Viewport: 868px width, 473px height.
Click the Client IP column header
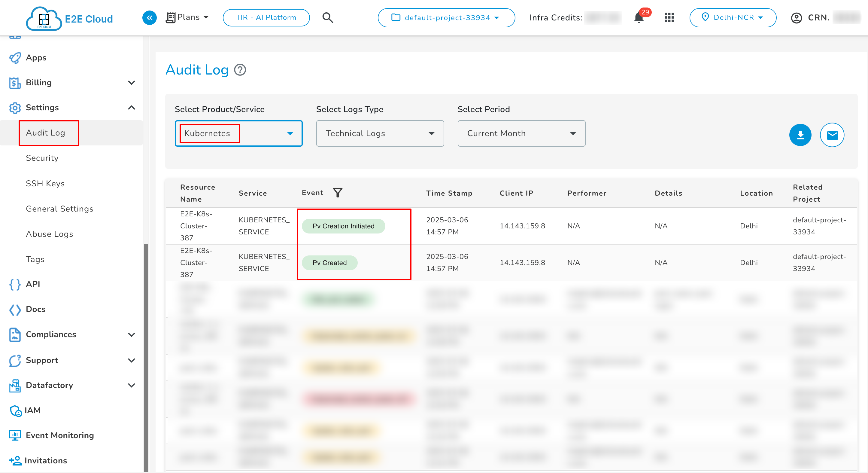coord(516,193)
